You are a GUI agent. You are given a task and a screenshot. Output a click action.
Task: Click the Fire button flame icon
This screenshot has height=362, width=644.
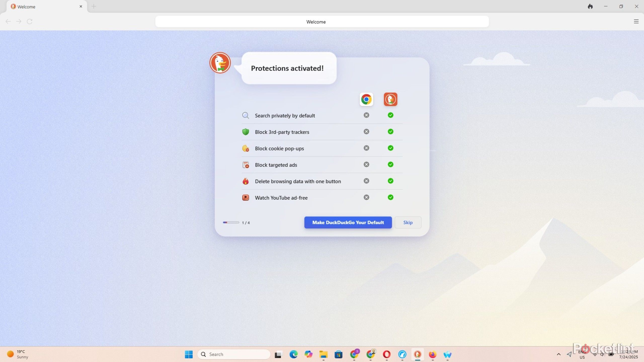(590, 7)
